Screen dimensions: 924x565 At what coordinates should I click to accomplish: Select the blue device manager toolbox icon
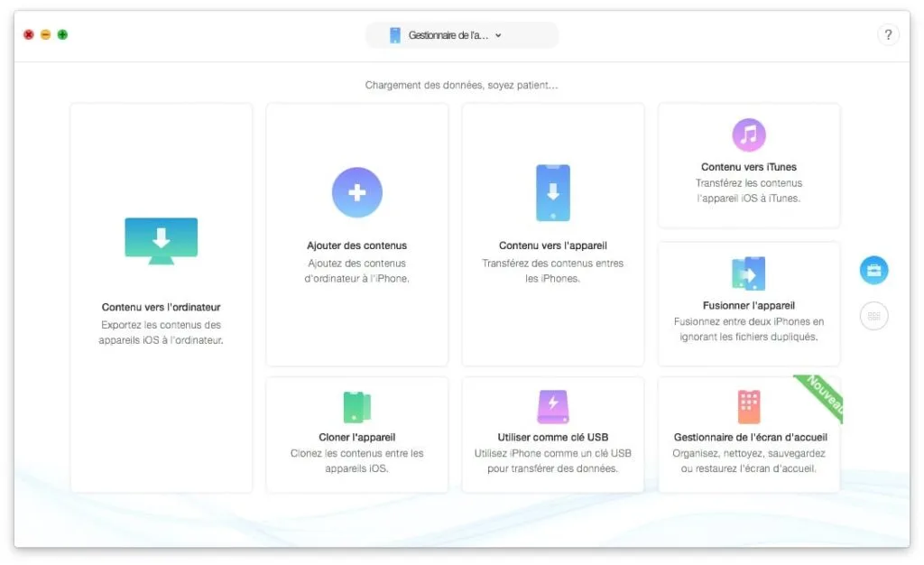(x=873, y=270)
